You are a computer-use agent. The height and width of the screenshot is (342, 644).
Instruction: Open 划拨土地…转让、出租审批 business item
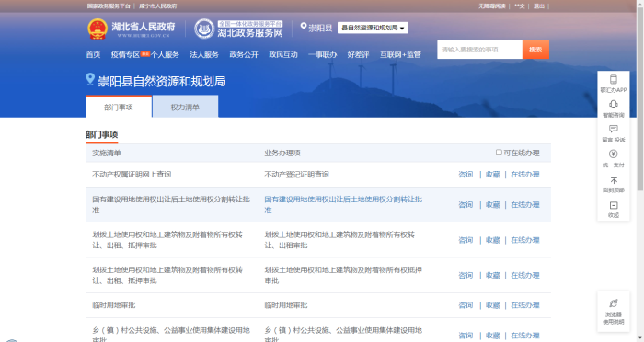339,240
